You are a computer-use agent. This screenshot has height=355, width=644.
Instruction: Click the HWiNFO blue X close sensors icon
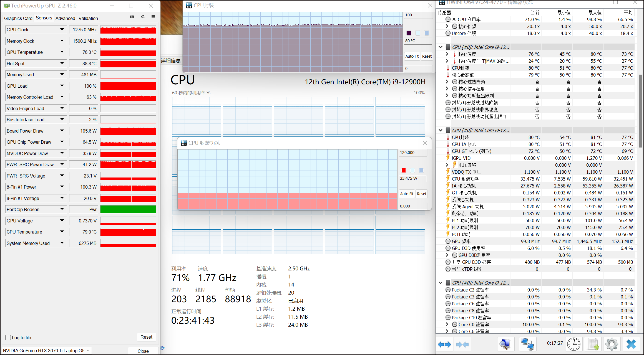(631, 344)
